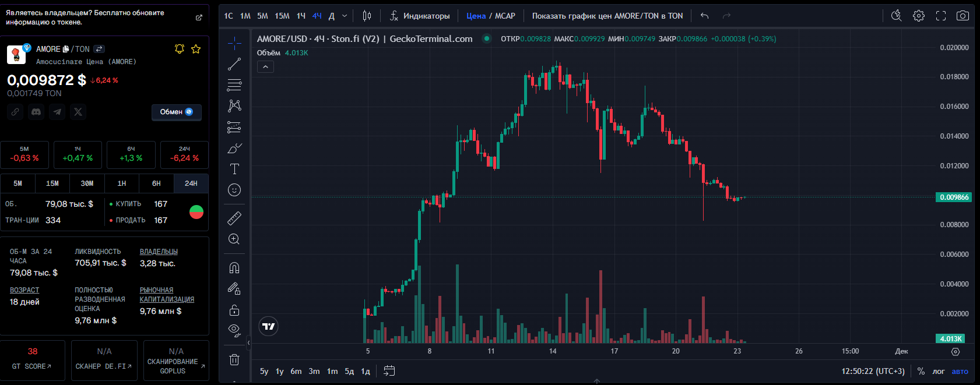Viewport: 980px width, 385px height.
Task: Open the РЫНОЧНАЯ КАПИТАЛИЗАЦИЯ link
Action: pos(167,295)
